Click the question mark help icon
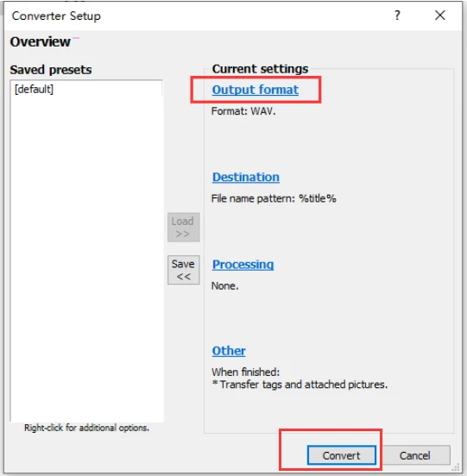Screen dimensions: 467x476 point(397,16)
